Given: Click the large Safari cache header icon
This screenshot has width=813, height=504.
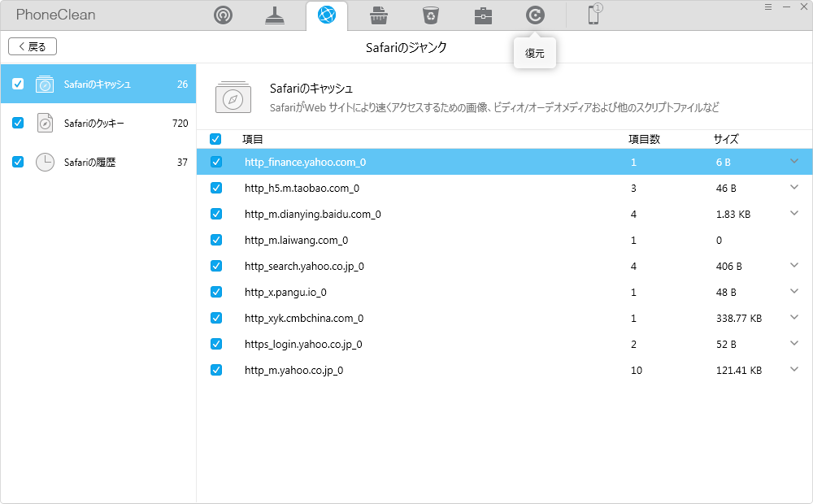Looking at the screenshot, I should pos(233,97).
